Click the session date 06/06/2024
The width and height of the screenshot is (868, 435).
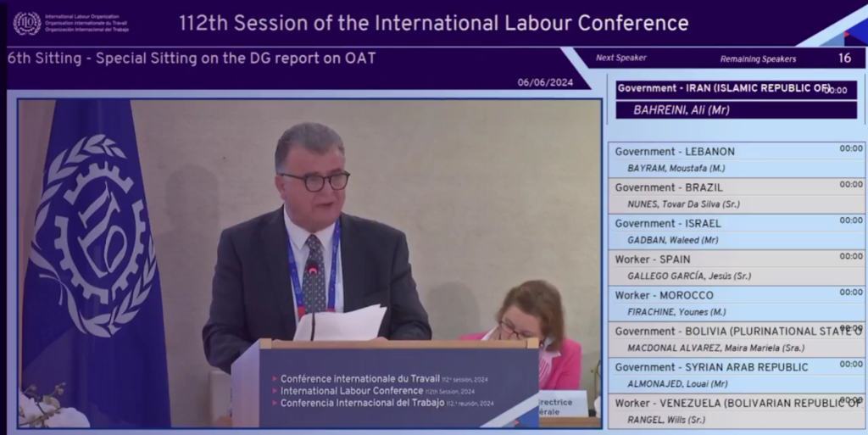[545, 82]
